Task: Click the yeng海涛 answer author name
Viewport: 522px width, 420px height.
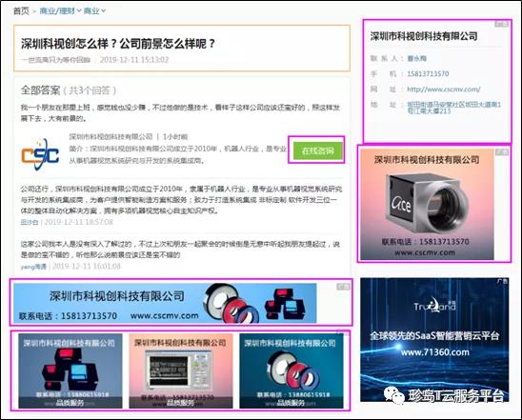Action: [33, 267]
